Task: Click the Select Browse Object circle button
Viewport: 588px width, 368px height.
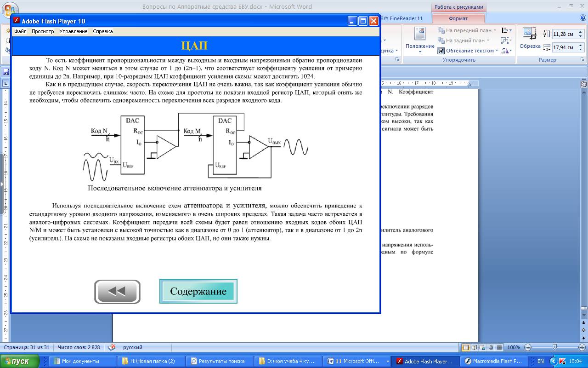Action: tap(584, 330)
